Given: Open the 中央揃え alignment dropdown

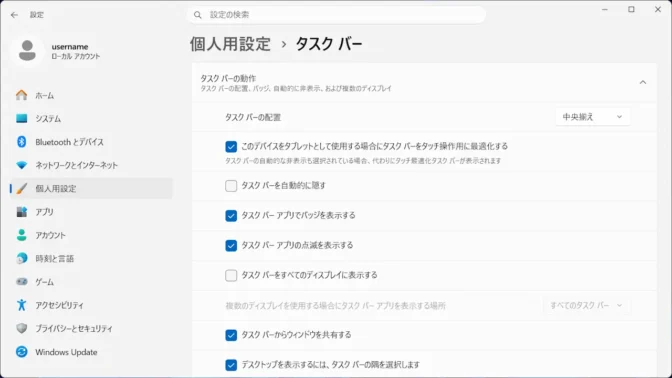Looking at the screenshot, I should pyautogui.click(x=593, y=117).
